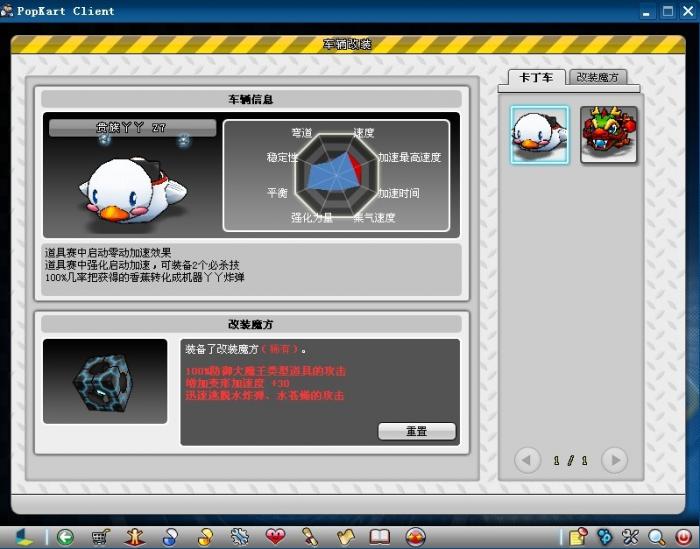Click the magnifier search icon
This screenshot has height=549, width=700.
pos(657,537)
